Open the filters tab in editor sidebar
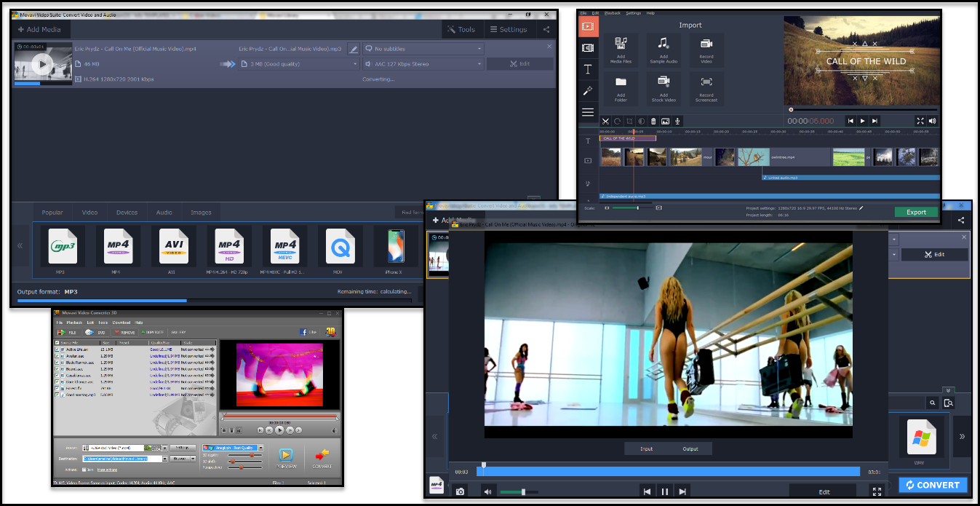The width and height of the screenshot is (980, 506). click(x=588, y=48)
